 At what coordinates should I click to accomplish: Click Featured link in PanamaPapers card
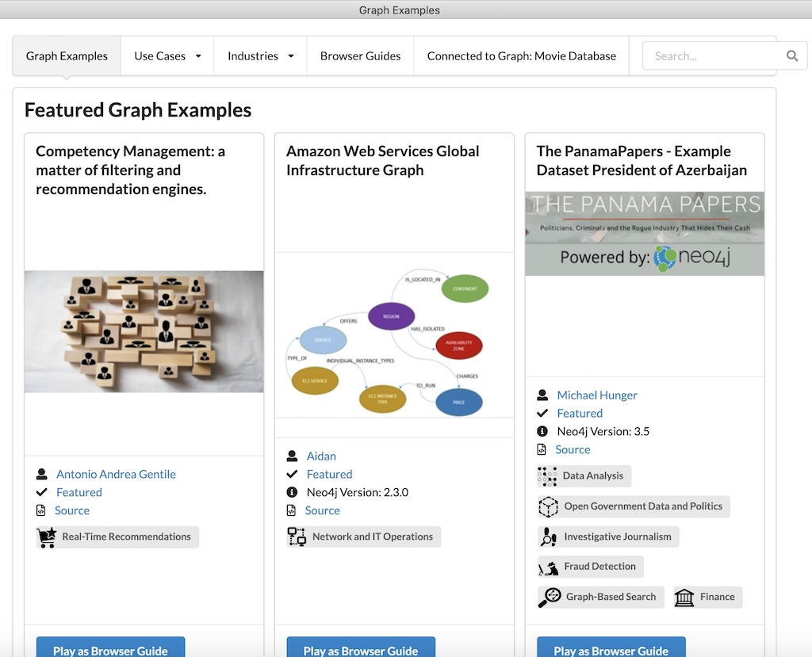coord(580,413)
